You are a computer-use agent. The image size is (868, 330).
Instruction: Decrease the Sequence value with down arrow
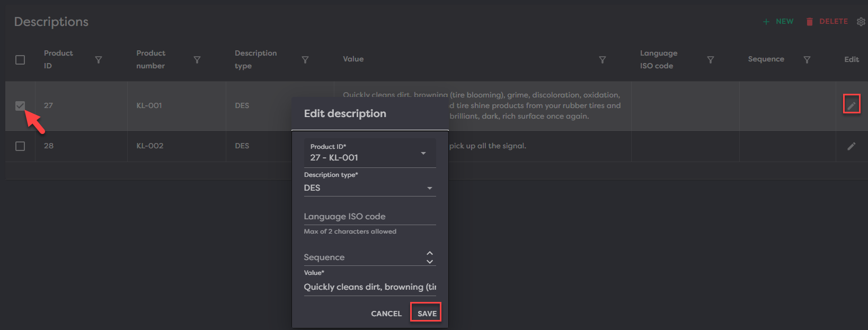tap(430, 262)
